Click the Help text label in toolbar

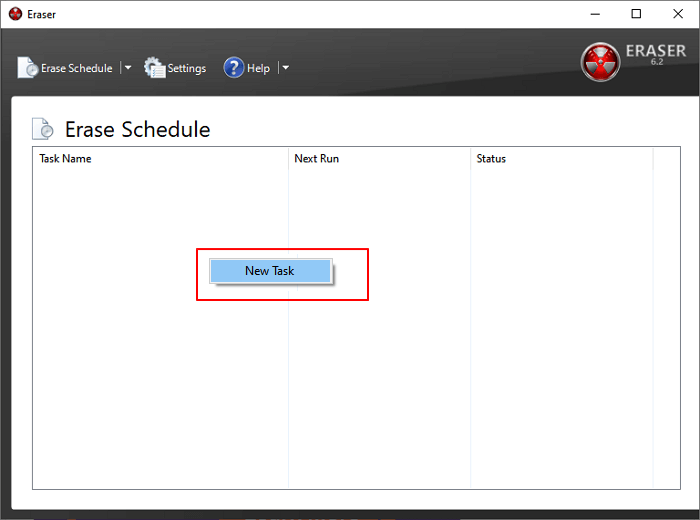pyautogui.click(x=259, y=68)
